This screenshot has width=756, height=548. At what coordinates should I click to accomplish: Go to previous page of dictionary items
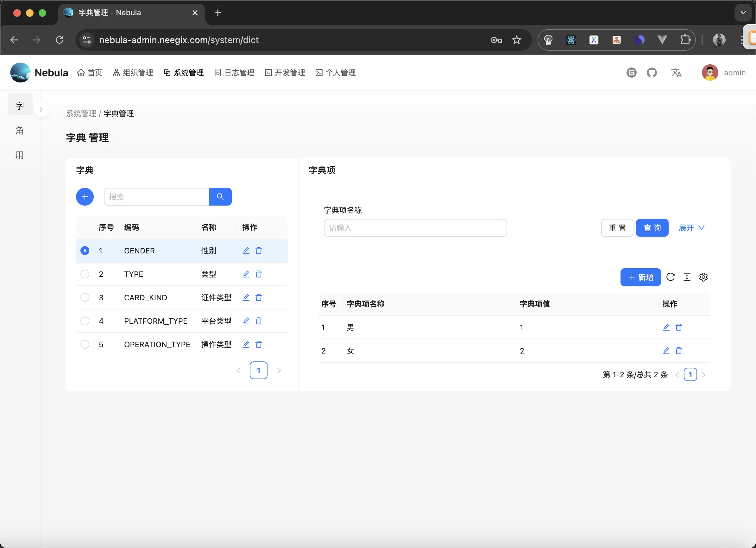677,374
